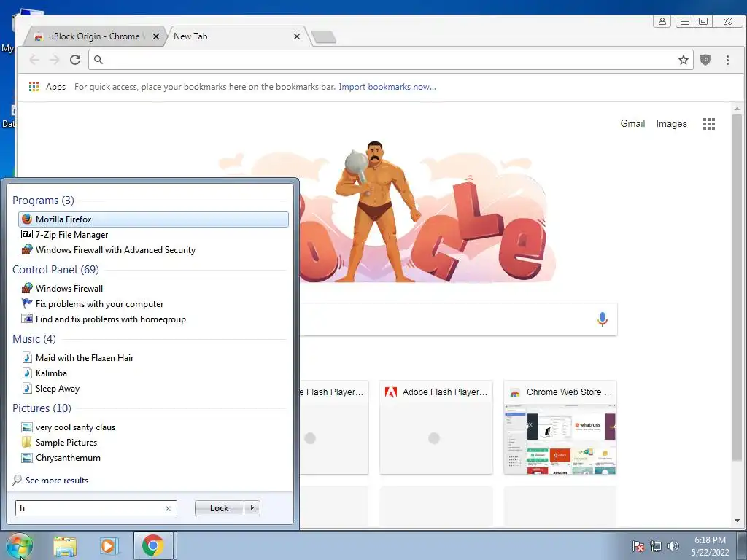Reload the page in Chrome
The height and width of the screenshot is (560, 747).
75,60
